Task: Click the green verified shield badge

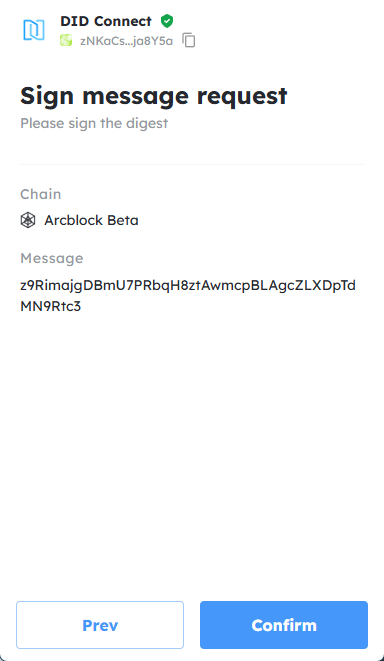Action: click(167, 21)
